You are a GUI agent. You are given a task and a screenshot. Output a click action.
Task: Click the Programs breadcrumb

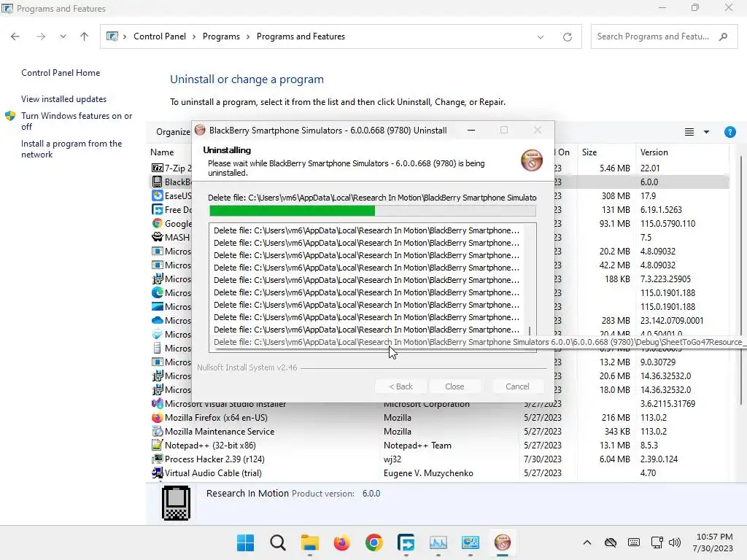coord(221,36)
